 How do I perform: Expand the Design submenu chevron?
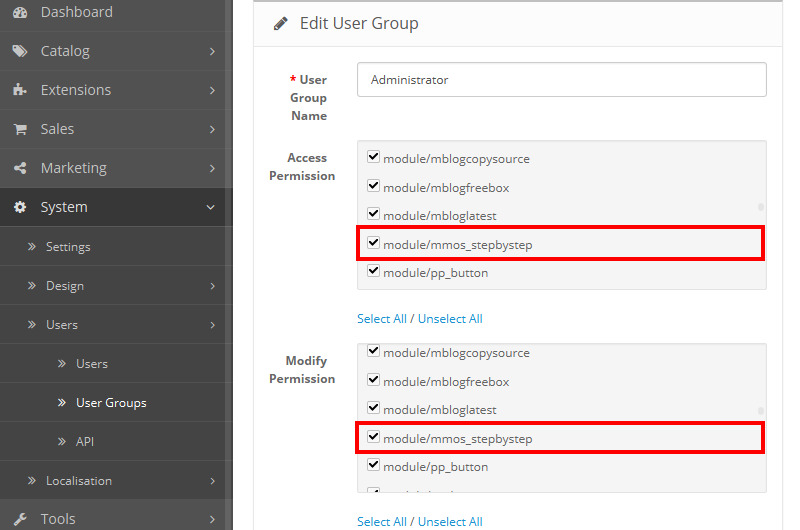212,286
